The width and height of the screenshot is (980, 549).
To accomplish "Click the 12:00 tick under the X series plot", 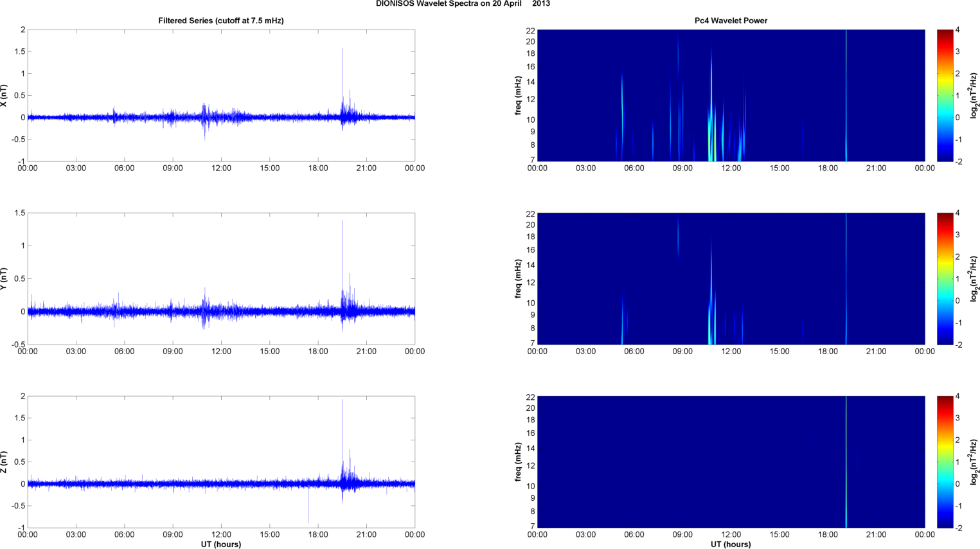I will click(x=221, y=168).
